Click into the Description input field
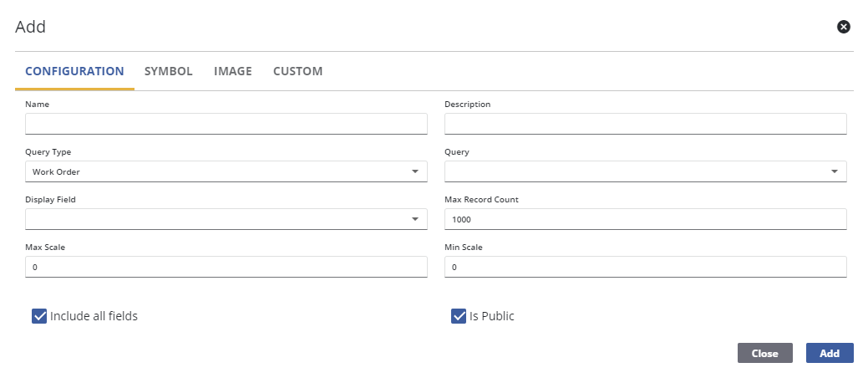 [x=645, y=124]
